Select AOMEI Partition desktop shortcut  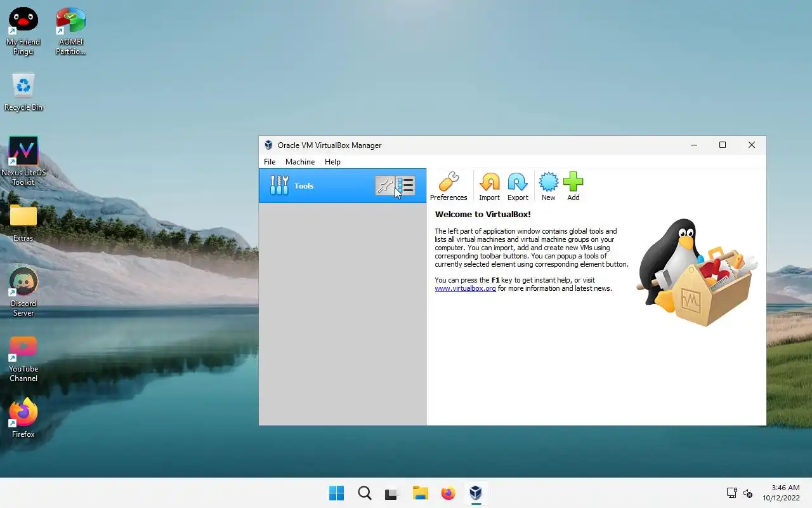pyautogui.click(x=70, y=31)
